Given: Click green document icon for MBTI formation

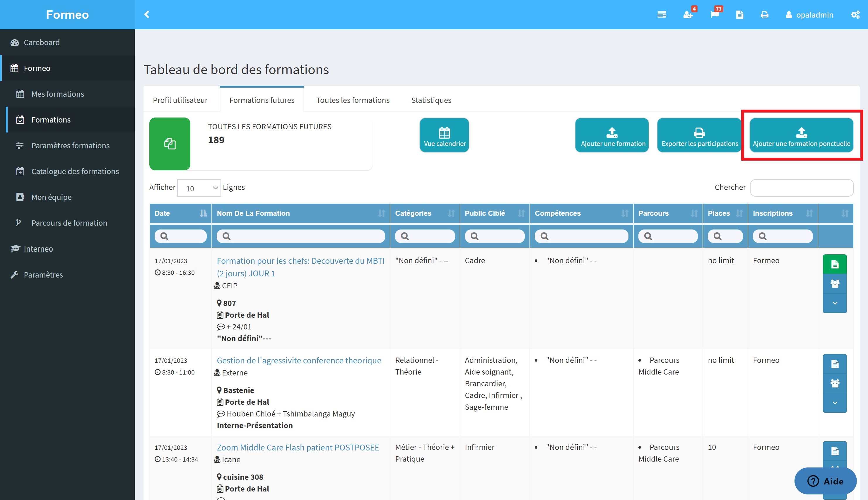Looking at the screenshot, I should [x=835, y=264].
